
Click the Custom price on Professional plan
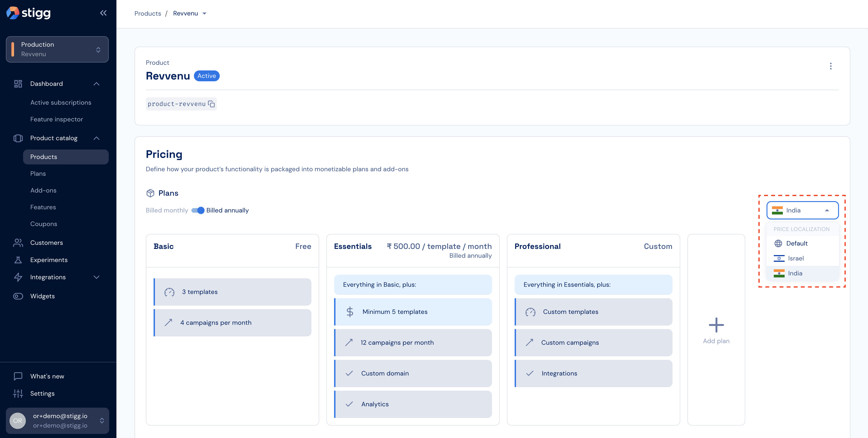click(x=658, y=246)
